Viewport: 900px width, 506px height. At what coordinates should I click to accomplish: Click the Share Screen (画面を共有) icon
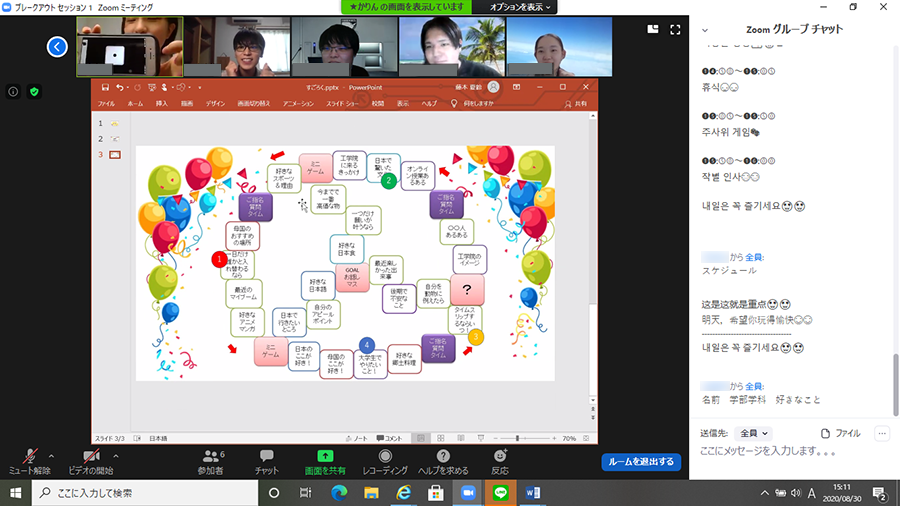[325, 456]
